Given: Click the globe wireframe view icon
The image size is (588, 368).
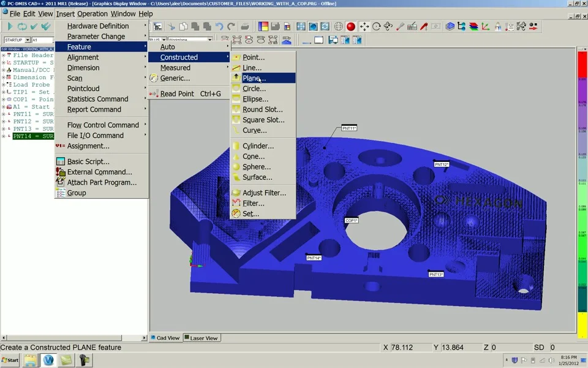Looking at the screenshot, I should click(338, 26).
